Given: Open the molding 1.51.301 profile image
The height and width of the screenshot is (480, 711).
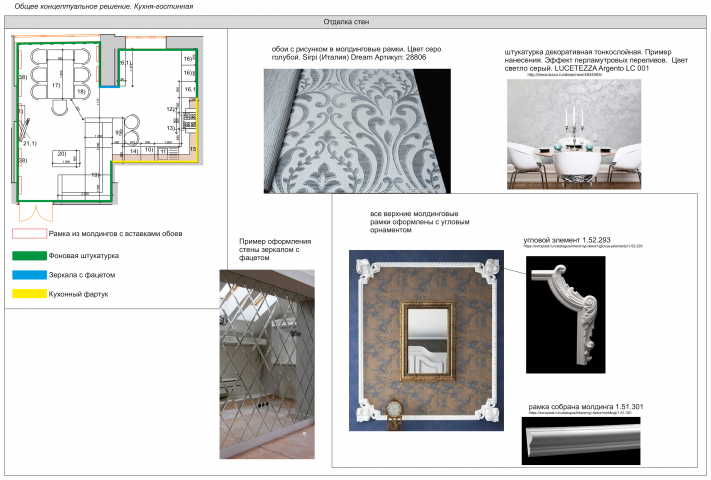Looking at the screenshot, I should tap(581, 441).
